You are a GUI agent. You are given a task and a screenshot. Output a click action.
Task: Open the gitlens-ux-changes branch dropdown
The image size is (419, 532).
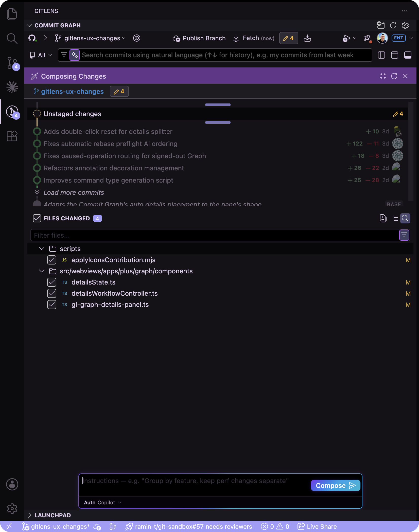point(90,38)
